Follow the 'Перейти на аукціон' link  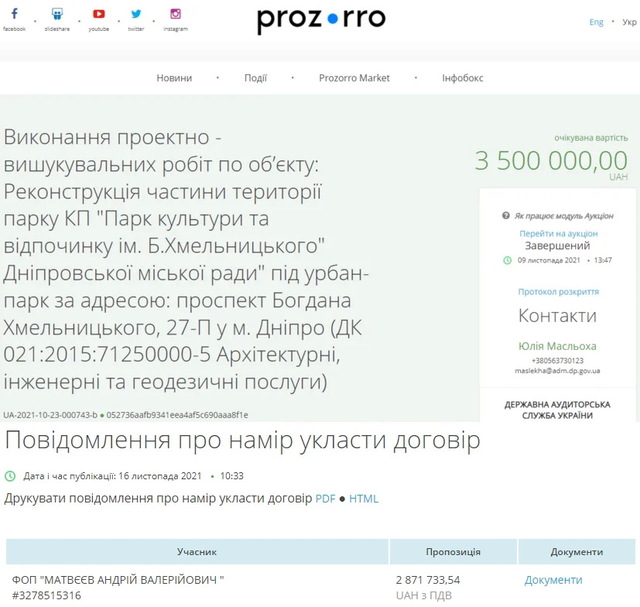click(558, 233)
